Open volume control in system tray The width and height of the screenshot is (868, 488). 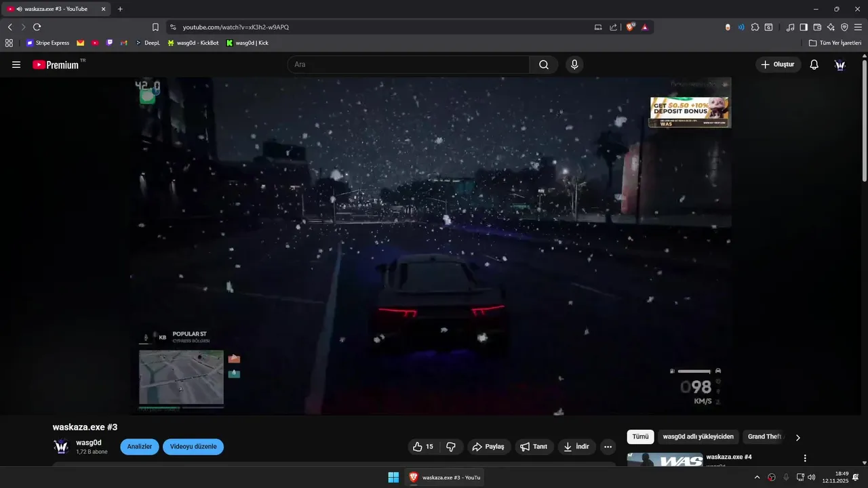812,477
